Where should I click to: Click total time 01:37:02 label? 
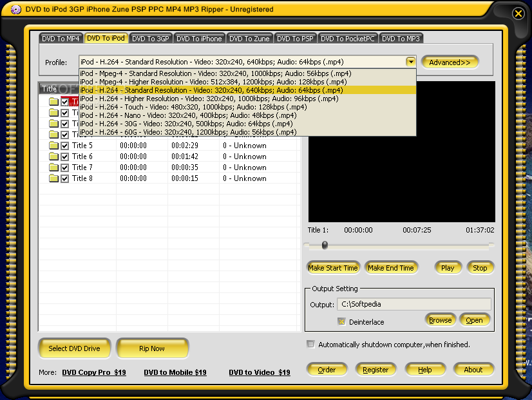pyautogui.click(x=480, y=230)
